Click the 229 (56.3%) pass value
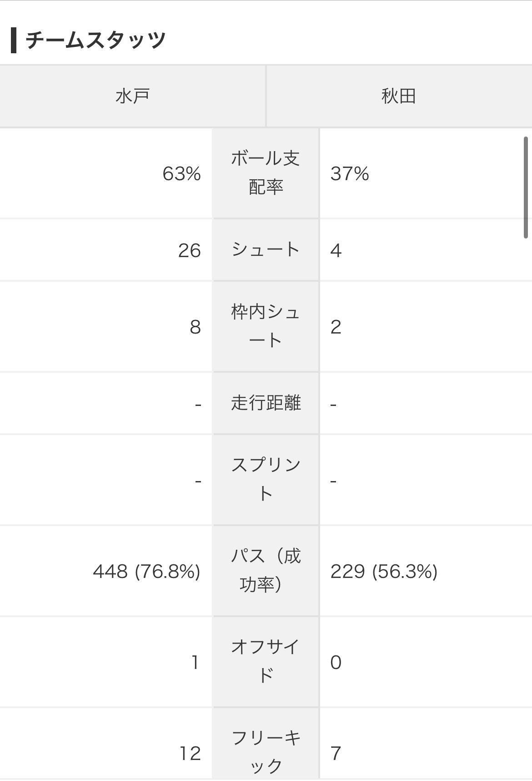Image resolution: width=532 pixels, height=781 pixels. coord(384,571)
